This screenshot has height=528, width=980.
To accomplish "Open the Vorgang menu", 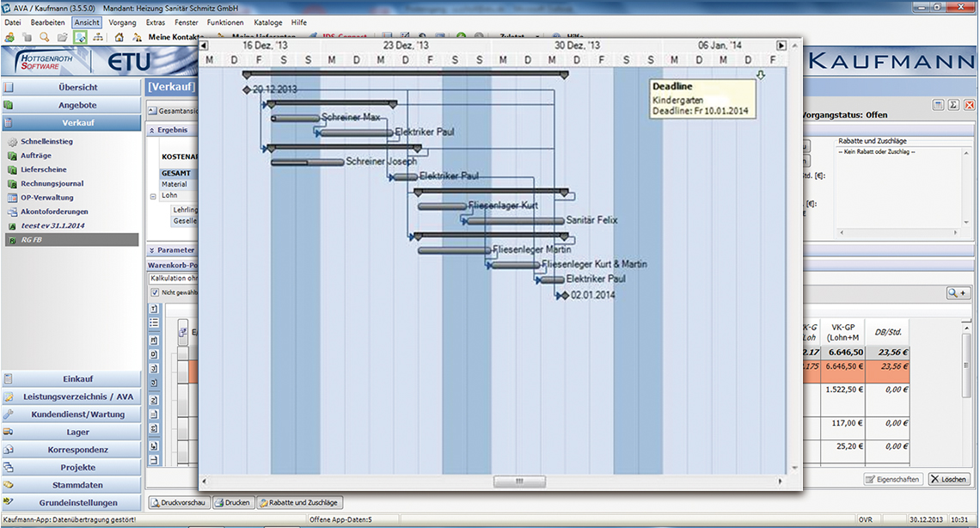I will pos(123,22).
